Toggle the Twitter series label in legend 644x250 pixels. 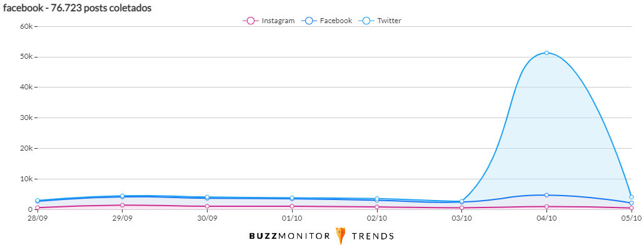390,21
